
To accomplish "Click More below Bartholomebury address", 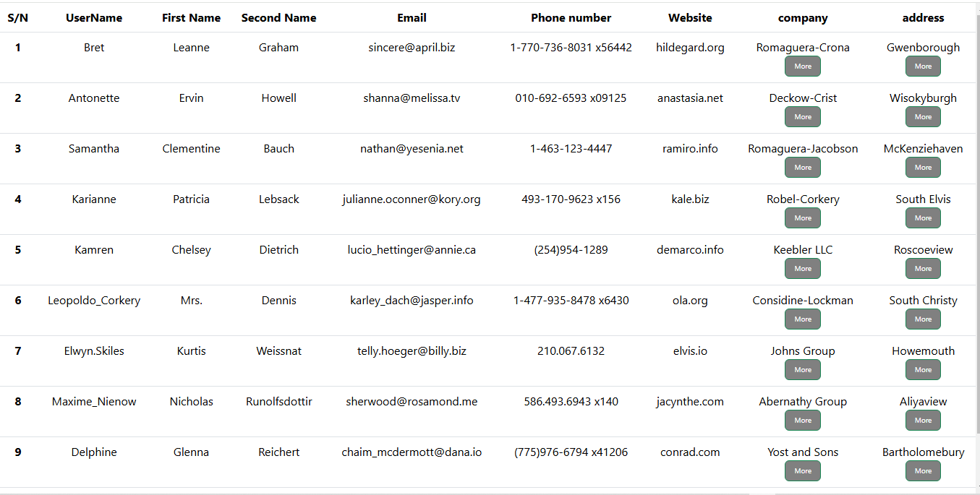I will point(923,471).
